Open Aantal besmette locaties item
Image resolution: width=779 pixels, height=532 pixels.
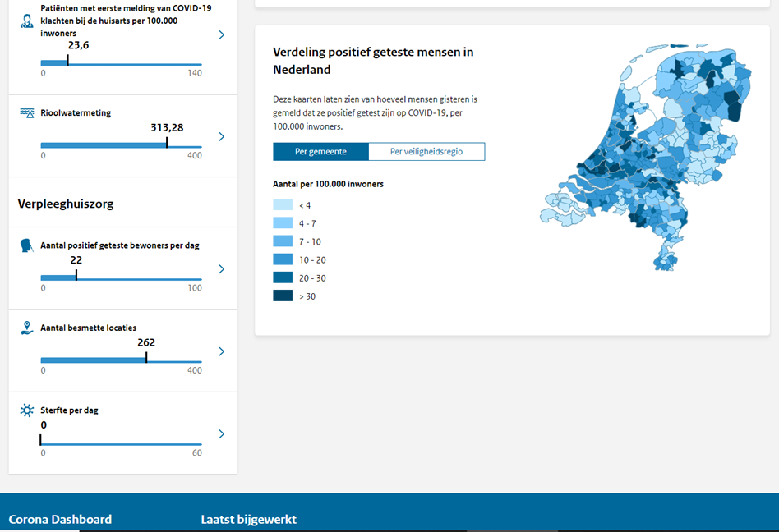point(88,328)
